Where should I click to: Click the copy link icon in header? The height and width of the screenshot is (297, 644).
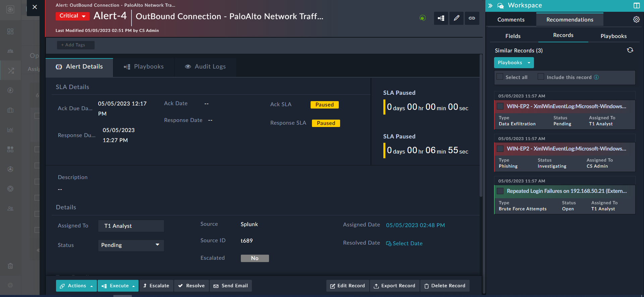tap(472, 18)
